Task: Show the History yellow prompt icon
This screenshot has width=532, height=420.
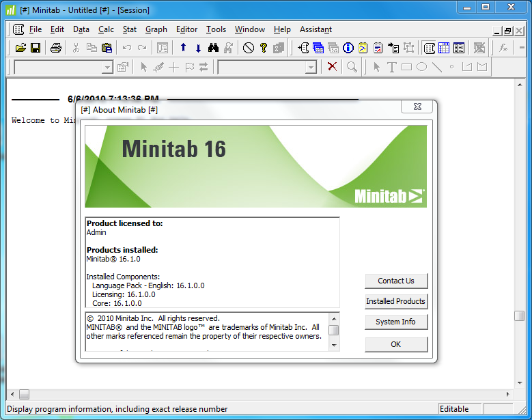Action: [363, 48]
